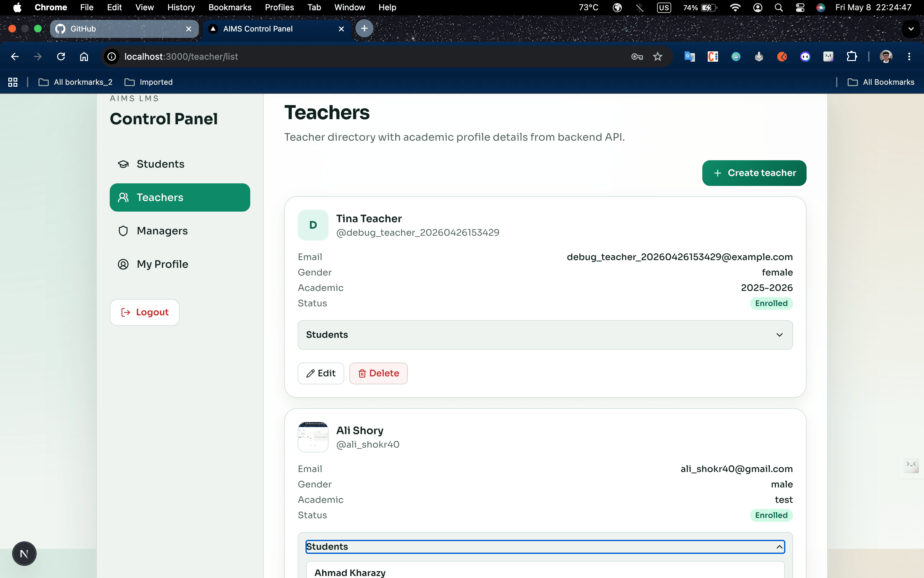The image size is (924, 578).
Task: Collapse Ali Shory's Students section
Action: click(x=545, y=547)
